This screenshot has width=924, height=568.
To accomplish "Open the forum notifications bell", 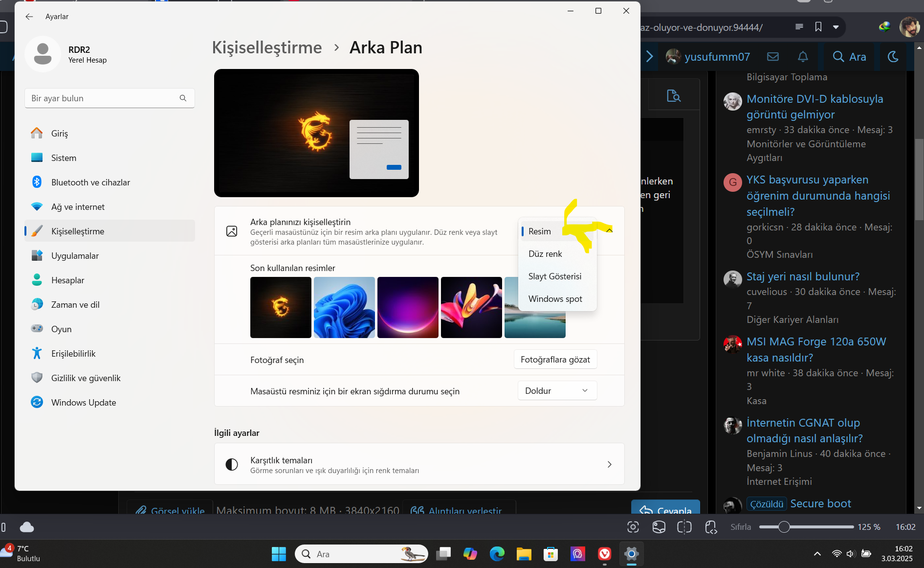I will point(803,57).
